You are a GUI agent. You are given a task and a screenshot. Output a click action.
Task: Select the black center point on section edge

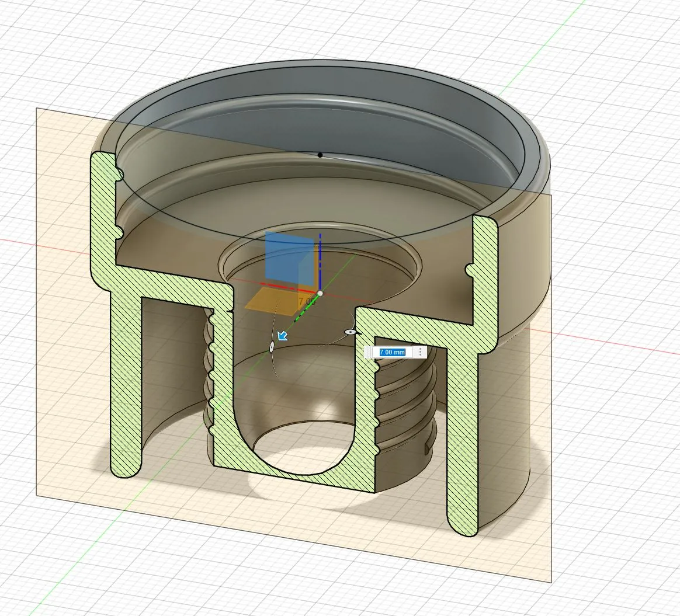(x=320, y=155)
